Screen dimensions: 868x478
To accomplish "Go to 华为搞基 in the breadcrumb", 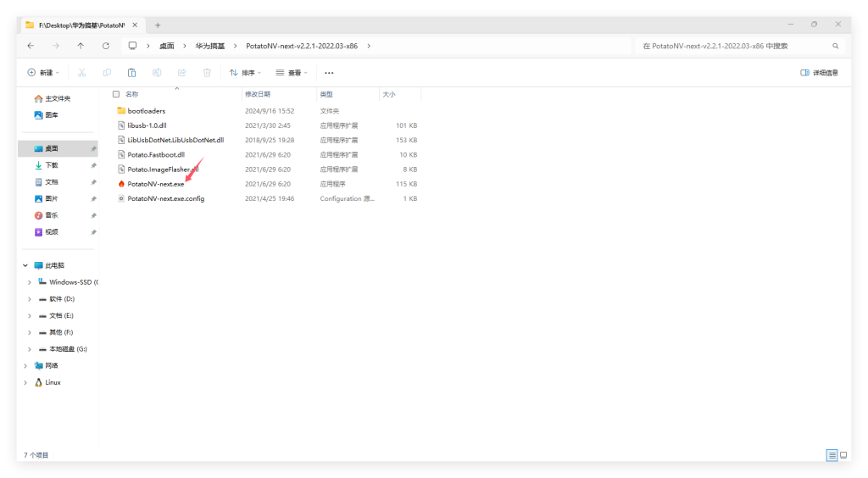I will click(x=210, y=46).
